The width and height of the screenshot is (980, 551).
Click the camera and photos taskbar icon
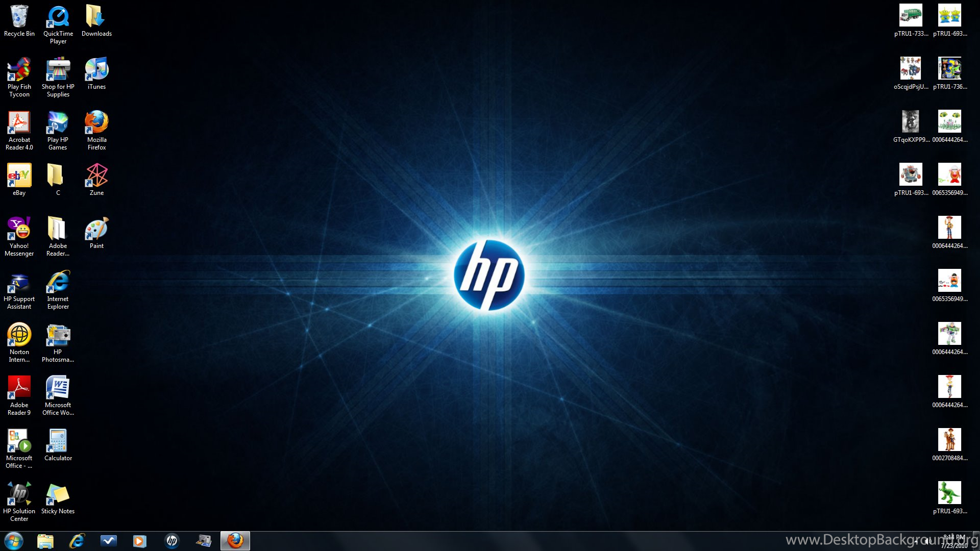pos(204,541)
